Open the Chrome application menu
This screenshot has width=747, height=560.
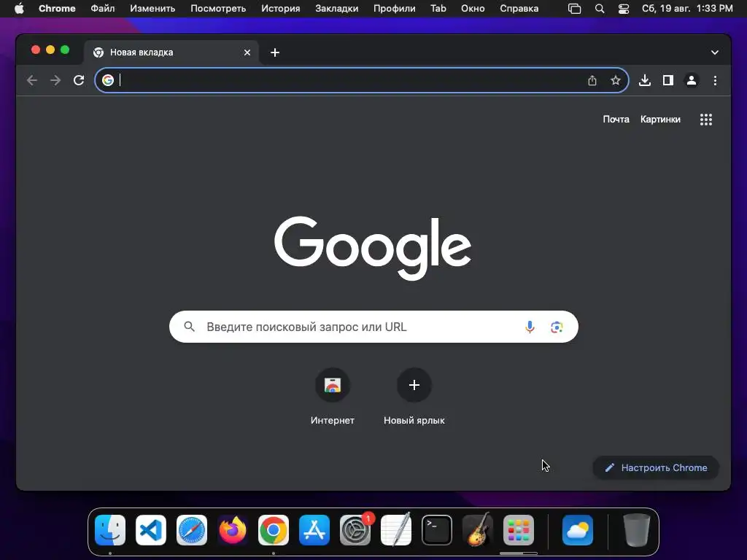click(x=57, y=9)
